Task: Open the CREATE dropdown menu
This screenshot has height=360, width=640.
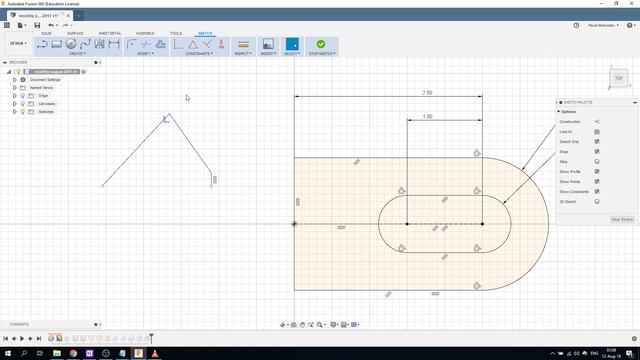Action: click(77, 53)
